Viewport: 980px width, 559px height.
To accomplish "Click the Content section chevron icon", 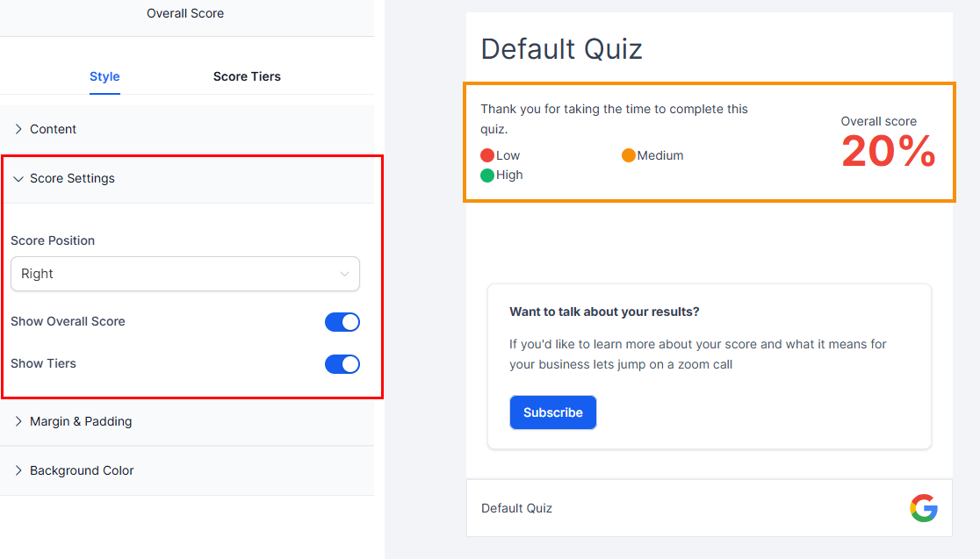I will pos(19,129).
